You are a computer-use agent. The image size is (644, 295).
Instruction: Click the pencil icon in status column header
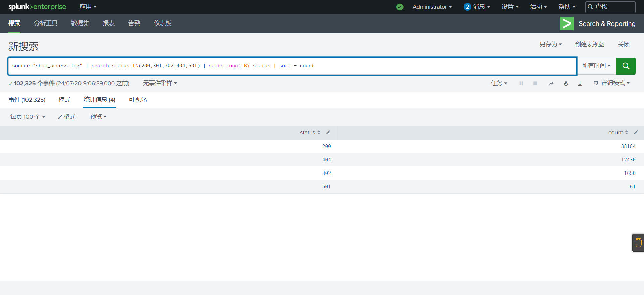(x=328, y=133)
